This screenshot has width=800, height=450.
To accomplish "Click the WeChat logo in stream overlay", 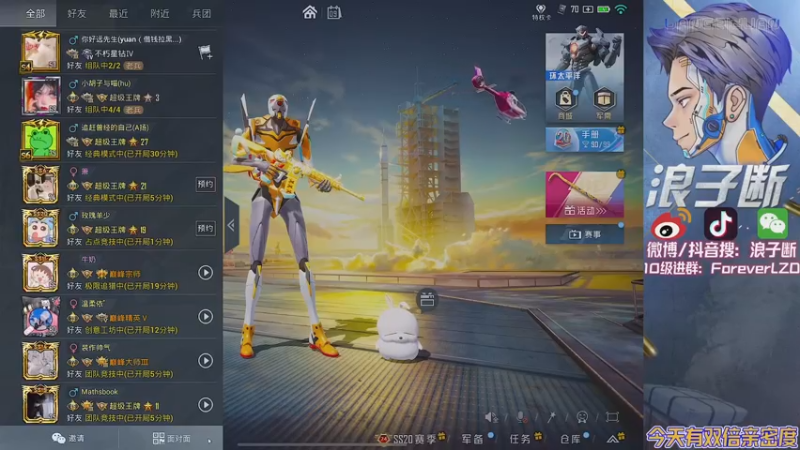I will (772, 223).
